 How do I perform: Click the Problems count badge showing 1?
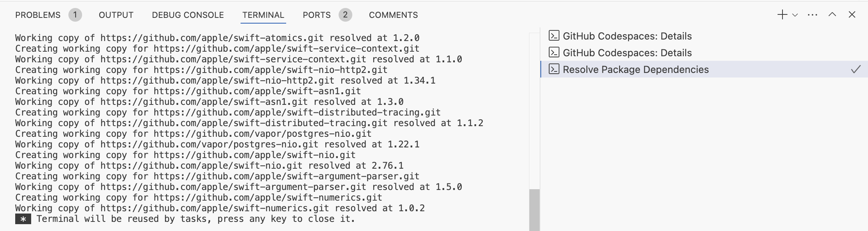click(76, 14)
